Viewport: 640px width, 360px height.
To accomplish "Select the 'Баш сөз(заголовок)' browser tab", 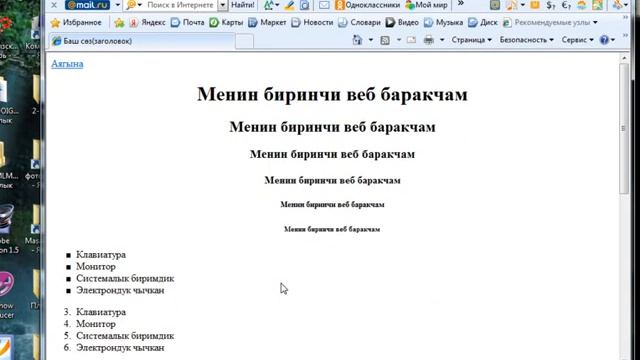I will coord(142,41).
